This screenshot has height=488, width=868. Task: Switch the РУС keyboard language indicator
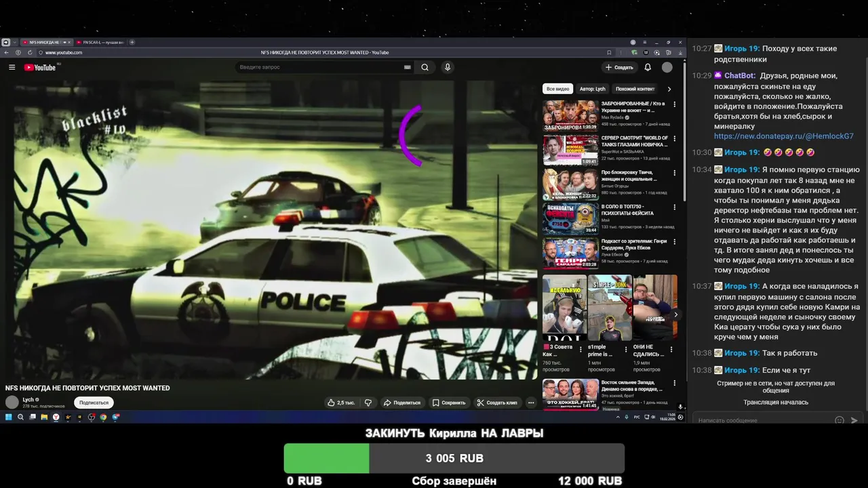click(637, 417)
